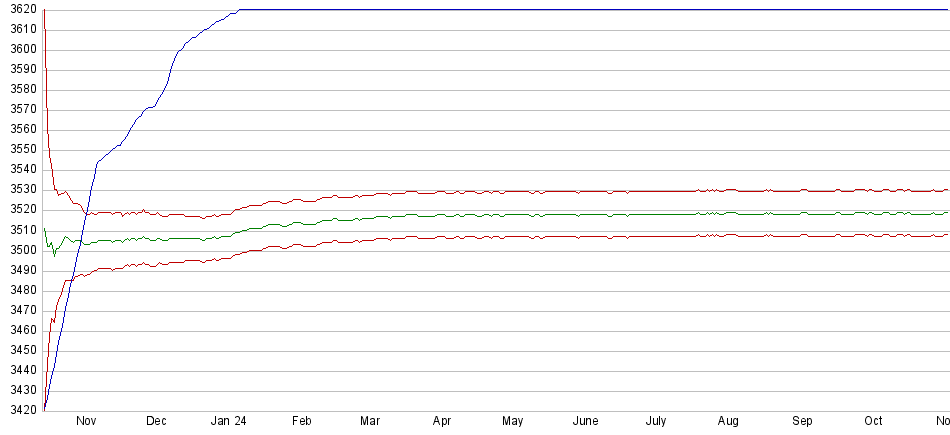
Task: Select the Aug axis label
Action: point(729,422)
